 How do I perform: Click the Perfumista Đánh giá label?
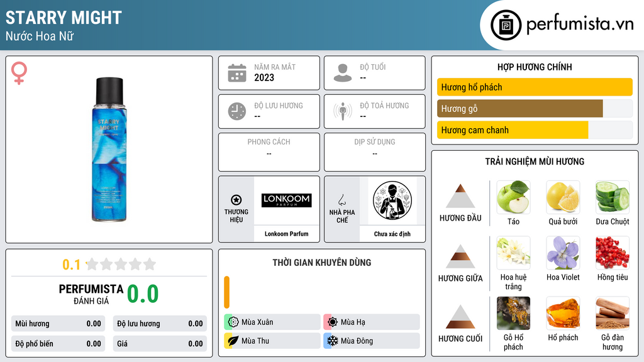pos(91,294)
